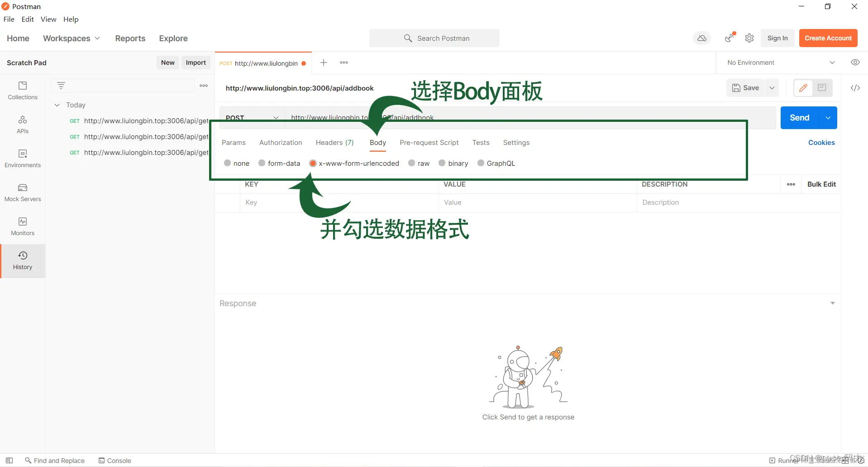
Task: Open Find and Replace
Action: tap(55, 460)
